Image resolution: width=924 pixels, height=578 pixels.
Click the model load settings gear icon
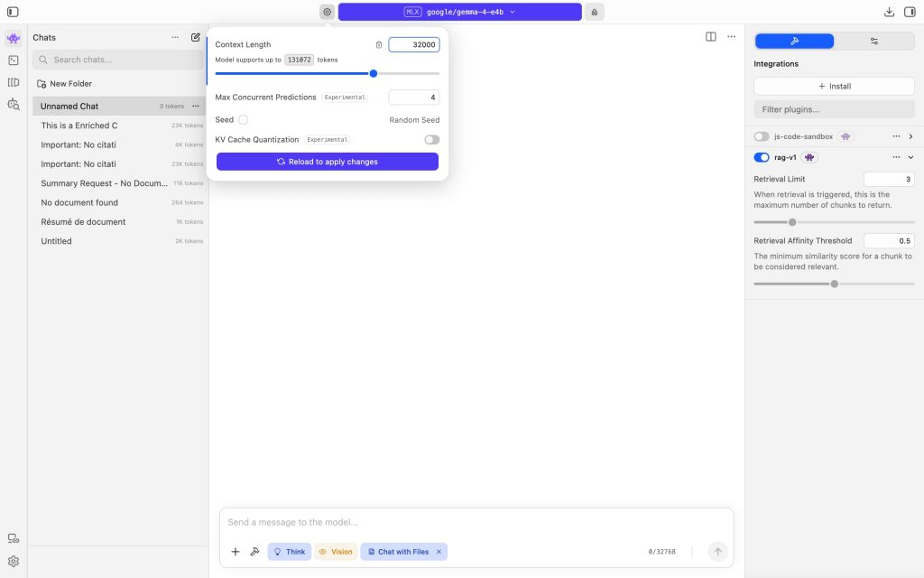327,12
